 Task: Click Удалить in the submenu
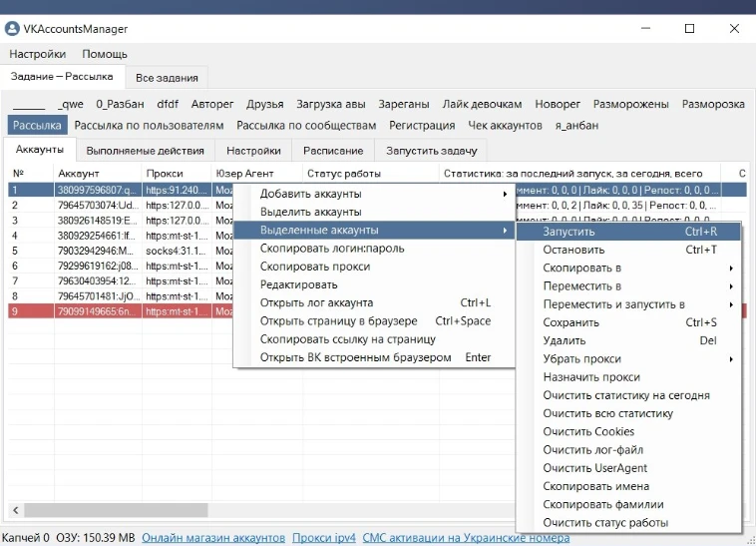tap(628, 341)
